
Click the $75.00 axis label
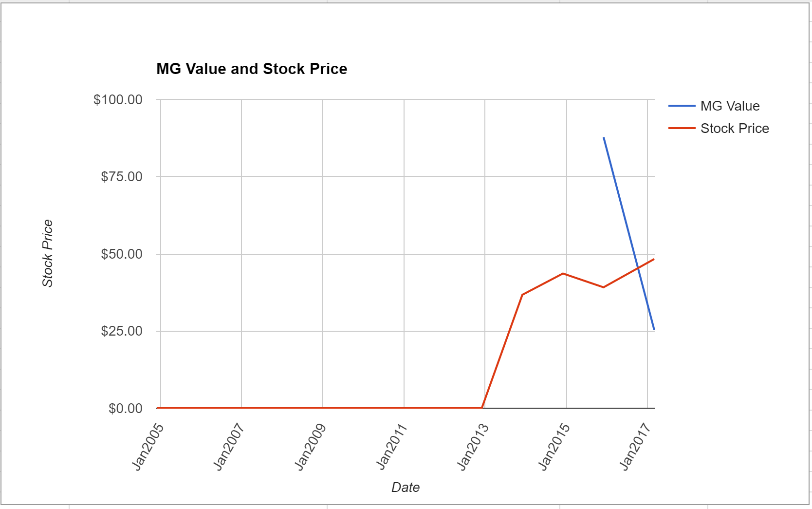(122, 176)
